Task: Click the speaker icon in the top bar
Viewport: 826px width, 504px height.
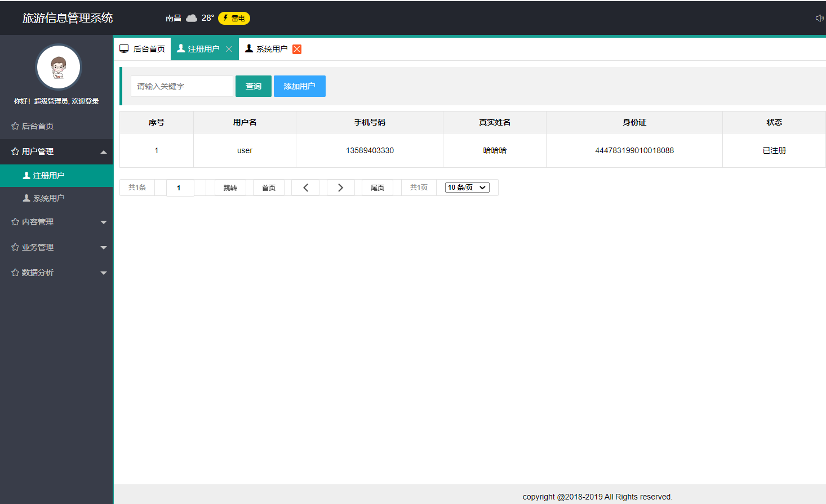Action: 820,18
